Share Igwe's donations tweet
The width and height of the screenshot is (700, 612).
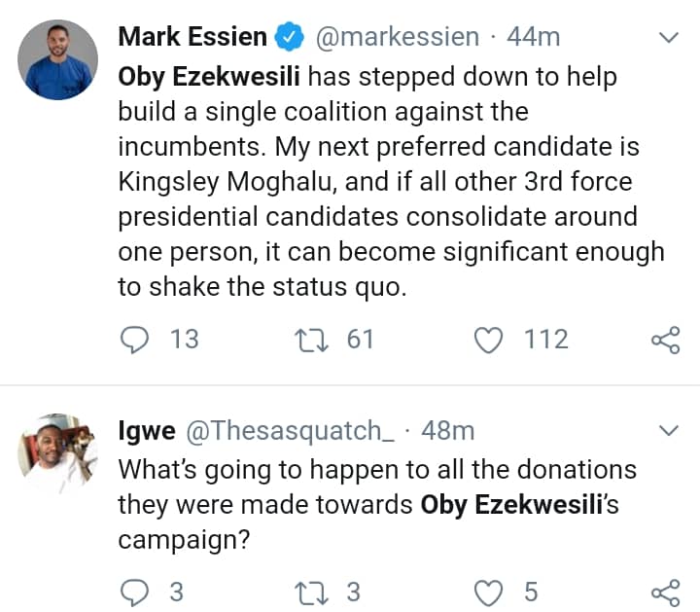[x=665, y=592]
